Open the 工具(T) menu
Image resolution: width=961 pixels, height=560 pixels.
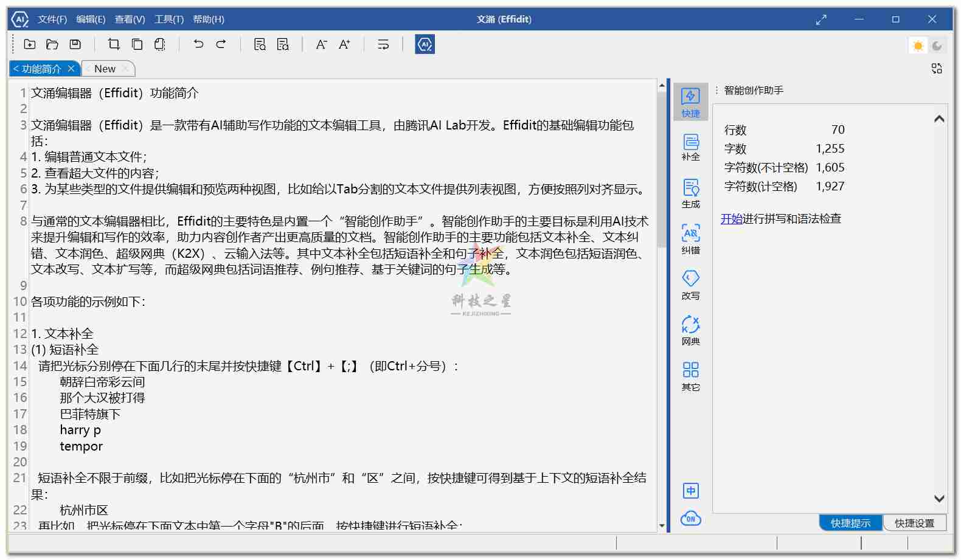click(169, 19)
